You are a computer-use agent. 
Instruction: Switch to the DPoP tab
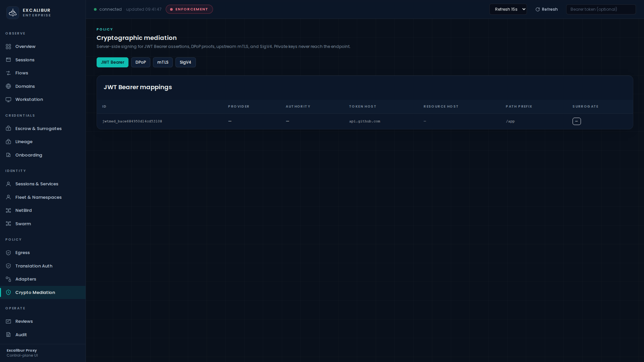coord(141,62)
